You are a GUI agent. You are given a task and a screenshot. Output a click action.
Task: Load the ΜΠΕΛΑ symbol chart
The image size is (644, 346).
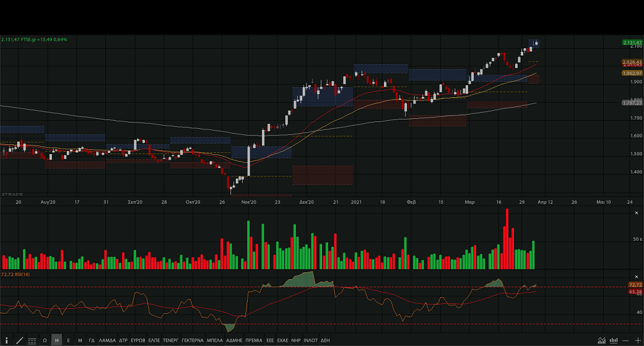click(215, 340)
